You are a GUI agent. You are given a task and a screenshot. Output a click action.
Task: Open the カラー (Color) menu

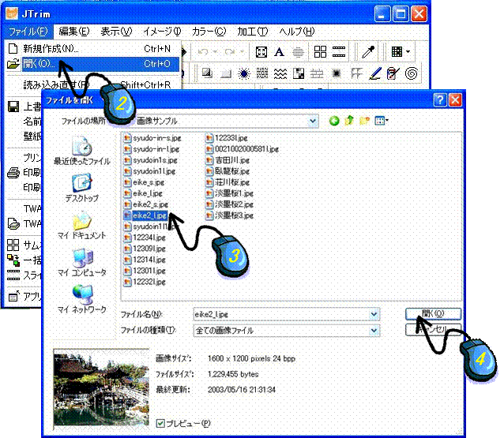[x=209, y=32]
